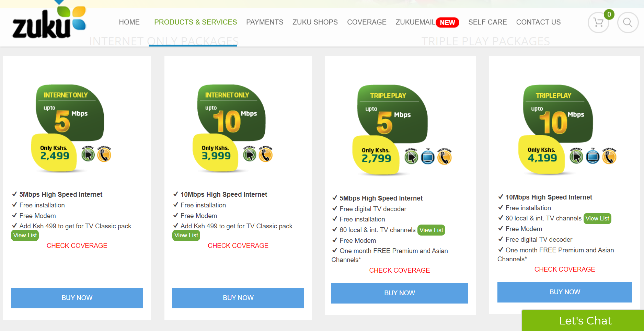This screenshot has height=331, width=644.
Task: Select the Internet Only Packages tab
Action: point(164,41)
